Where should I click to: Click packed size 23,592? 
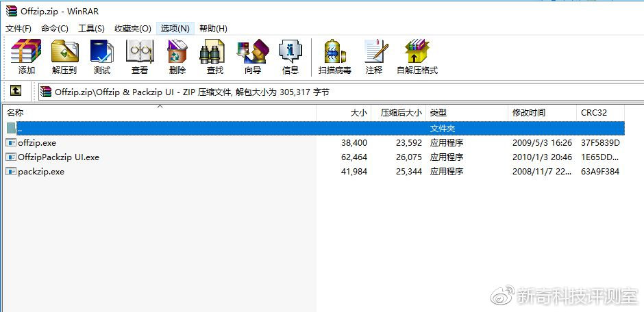click(409, 143)
